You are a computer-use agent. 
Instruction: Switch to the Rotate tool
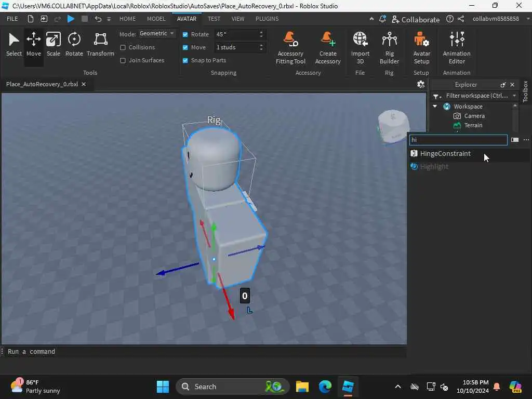[74, 45]
